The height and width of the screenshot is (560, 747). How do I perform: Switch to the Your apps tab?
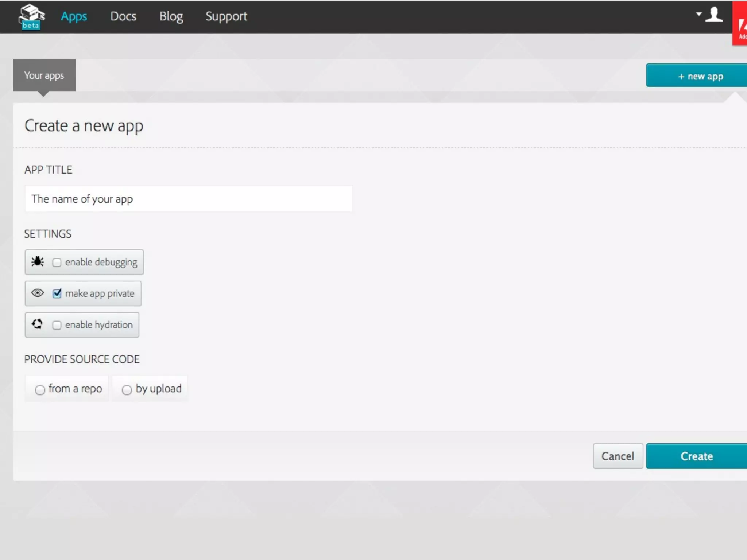point(44,75)
